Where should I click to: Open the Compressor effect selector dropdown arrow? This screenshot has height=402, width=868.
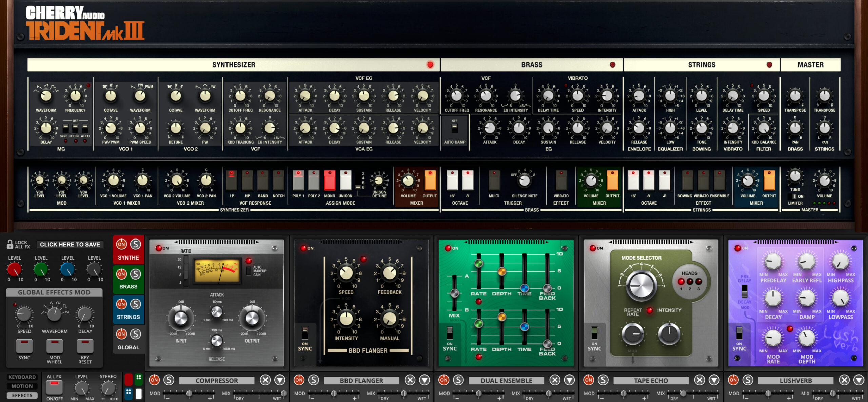[279, 380]
